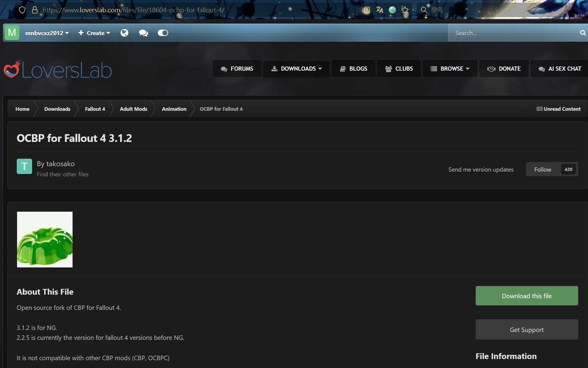588x368 pixels.
Task: Open the DONATE page
Action: 504,69
